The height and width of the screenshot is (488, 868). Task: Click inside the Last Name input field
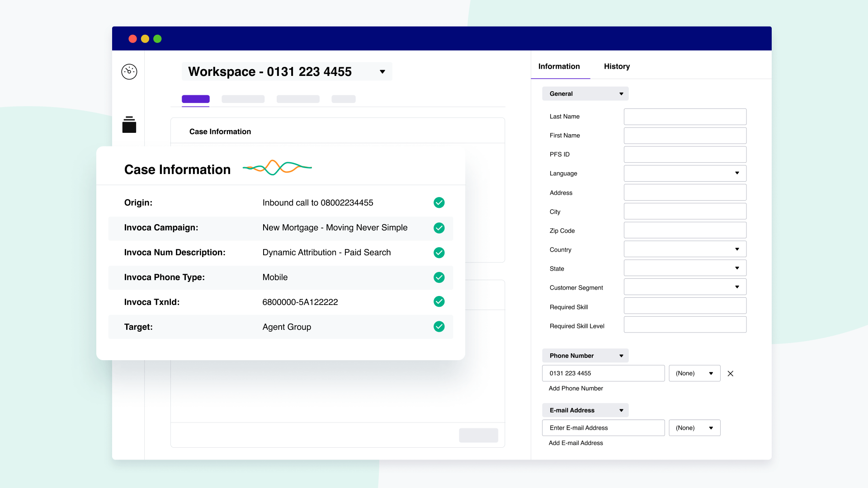(684, 117)
